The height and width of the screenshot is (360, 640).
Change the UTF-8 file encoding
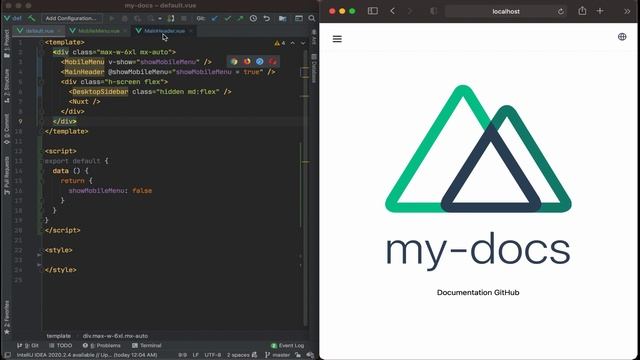pos(213,355)
